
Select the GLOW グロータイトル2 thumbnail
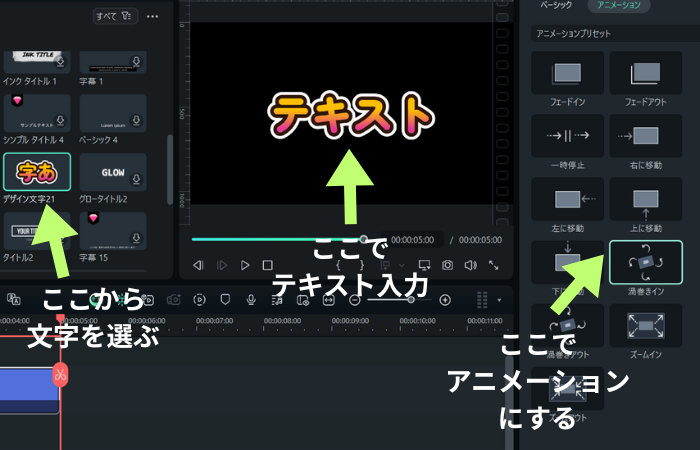[113, 172]
